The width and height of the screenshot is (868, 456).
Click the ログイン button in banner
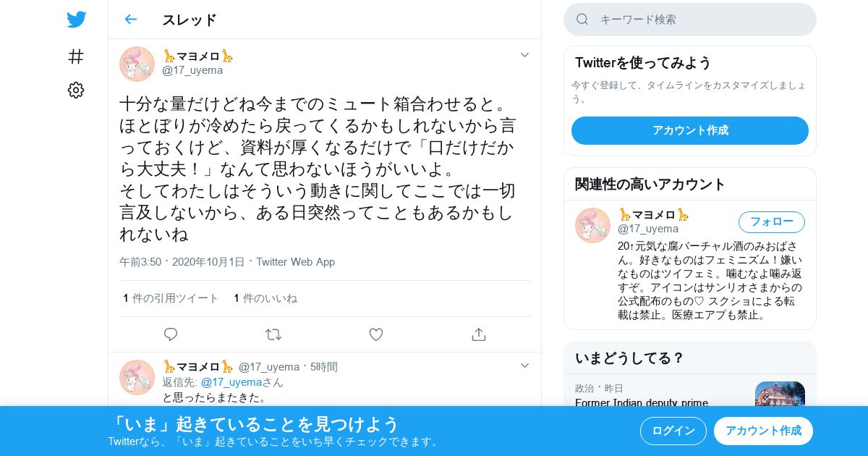[x=673, y=431]
